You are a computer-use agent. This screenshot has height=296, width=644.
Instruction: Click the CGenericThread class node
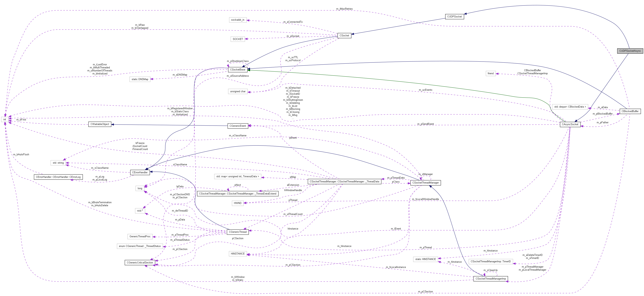(238, 232)
